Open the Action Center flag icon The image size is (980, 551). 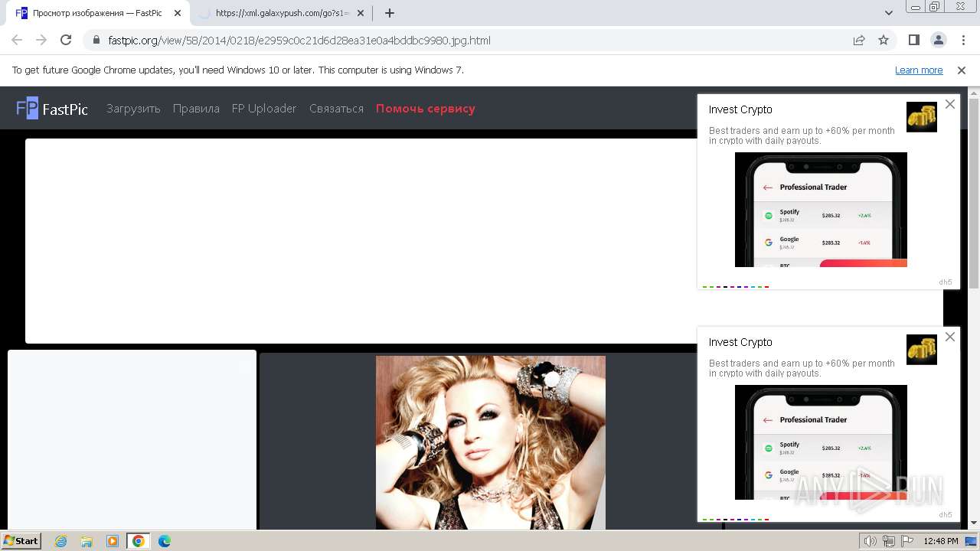tap(907, 541)
